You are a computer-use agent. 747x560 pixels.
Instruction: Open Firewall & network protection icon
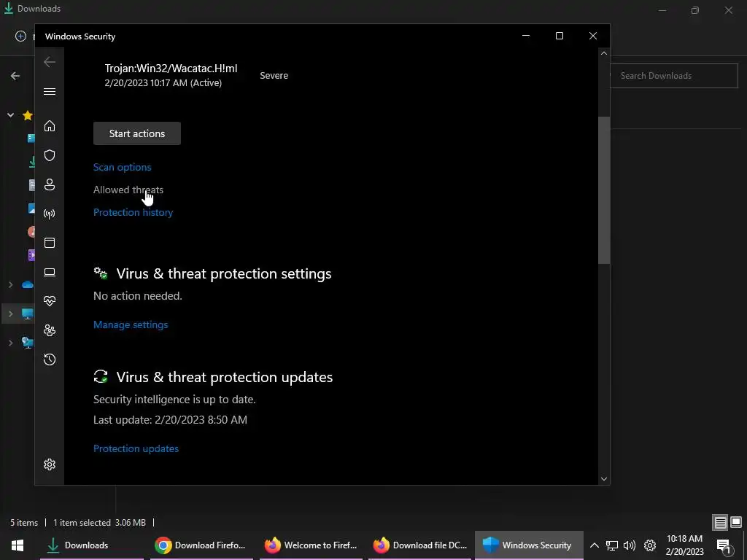(x=50, y=214)
